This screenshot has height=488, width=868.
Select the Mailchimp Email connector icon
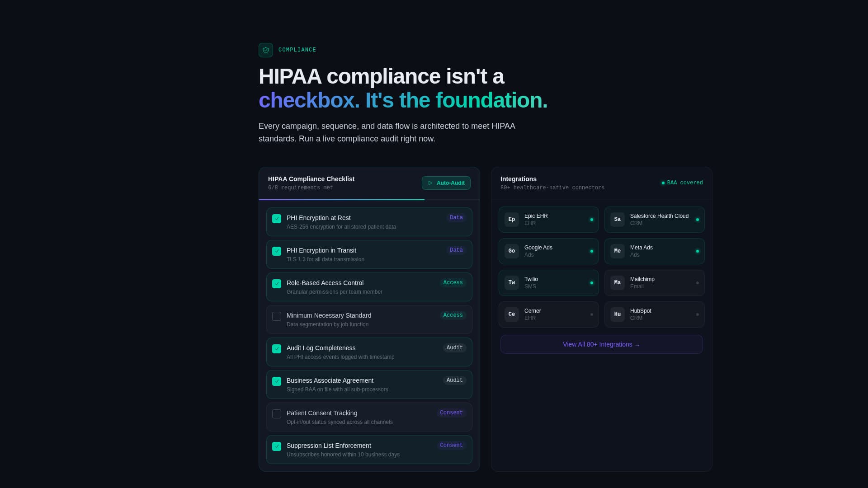point(617,282)
